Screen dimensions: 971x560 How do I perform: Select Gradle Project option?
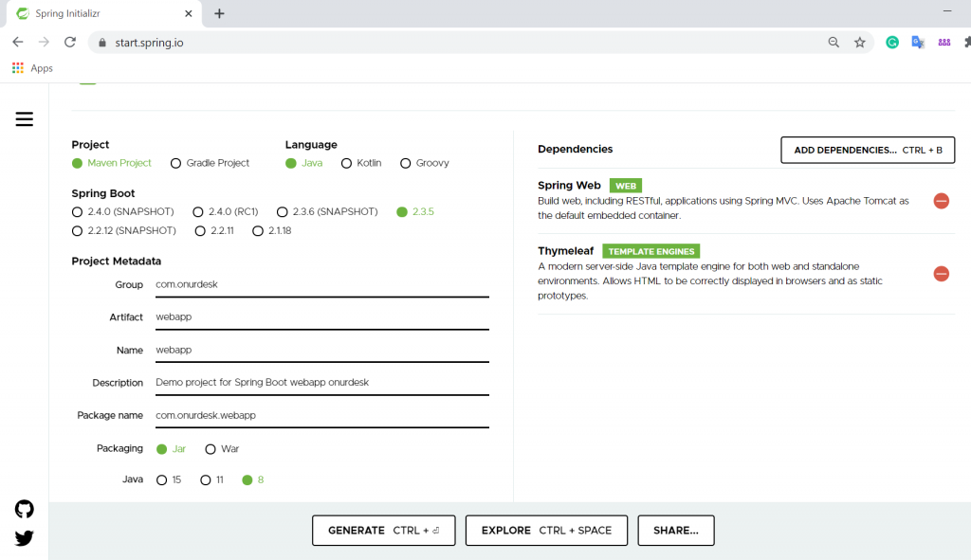coord(210,163)
